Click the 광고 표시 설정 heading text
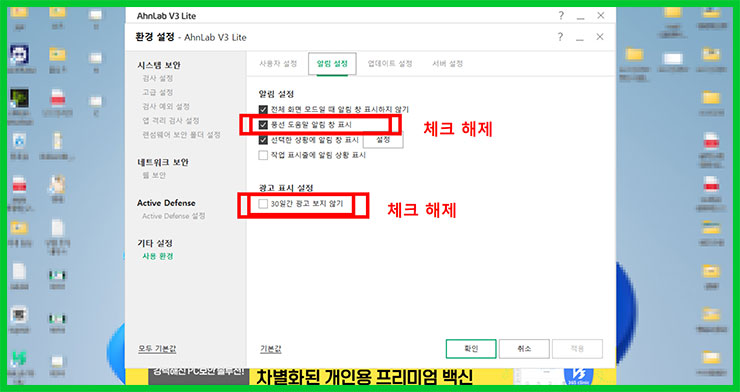The width and height of the screenshot is (740, 392). click(x=286, y=188)
